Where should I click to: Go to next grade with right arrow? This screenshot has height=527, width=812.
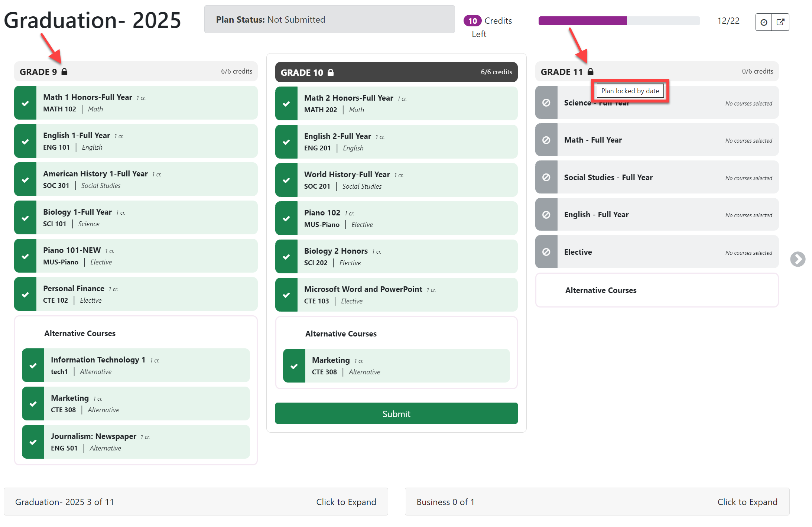tap(798, 259)
